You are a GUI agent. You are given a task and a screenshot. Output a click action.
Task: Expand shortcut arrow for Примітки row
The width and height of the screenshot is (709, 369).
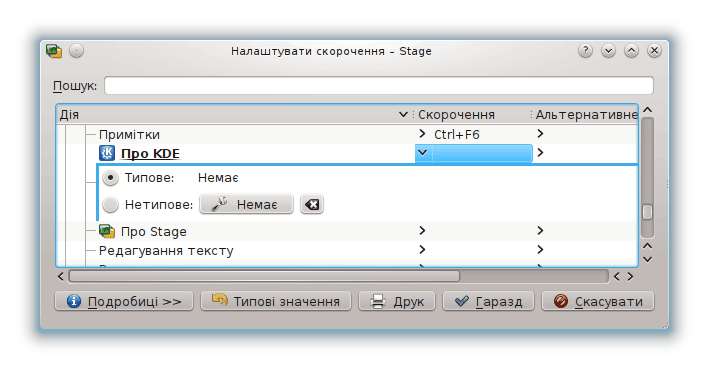pos(422,134)
